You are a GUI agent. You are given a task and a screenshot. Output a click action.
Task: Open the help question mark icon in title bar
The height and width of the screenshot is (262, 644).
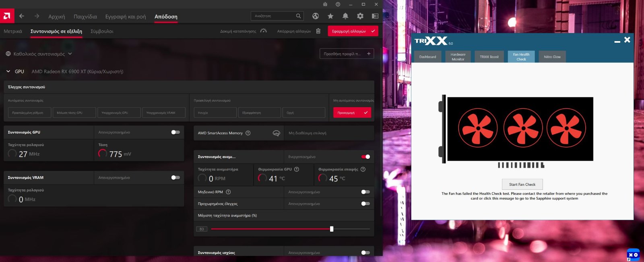coord(338,4)
